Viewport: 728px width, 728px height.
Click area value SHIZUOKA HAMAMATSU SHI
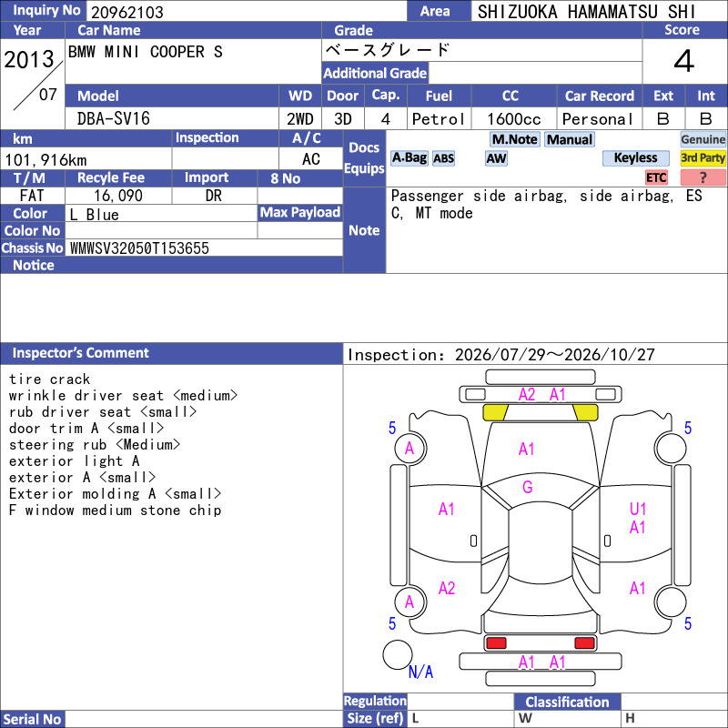pyautogui.click(x=587, y=12)
